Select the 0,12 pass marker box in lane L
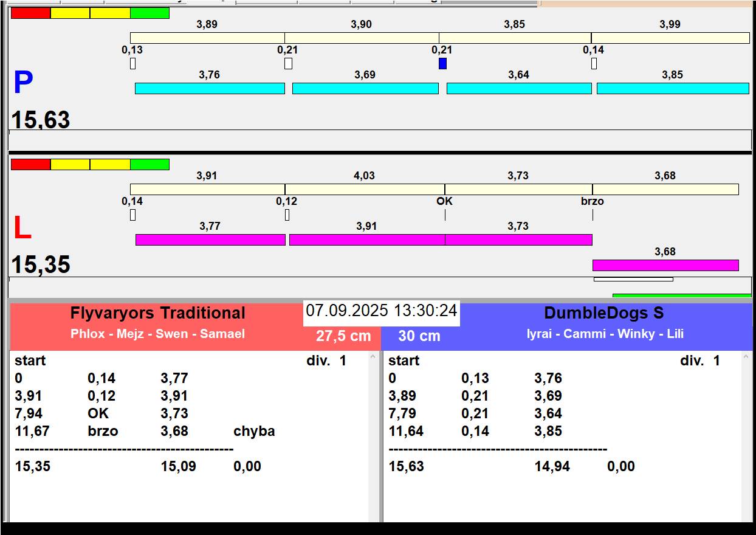756x535 pixels. [287, 215]
